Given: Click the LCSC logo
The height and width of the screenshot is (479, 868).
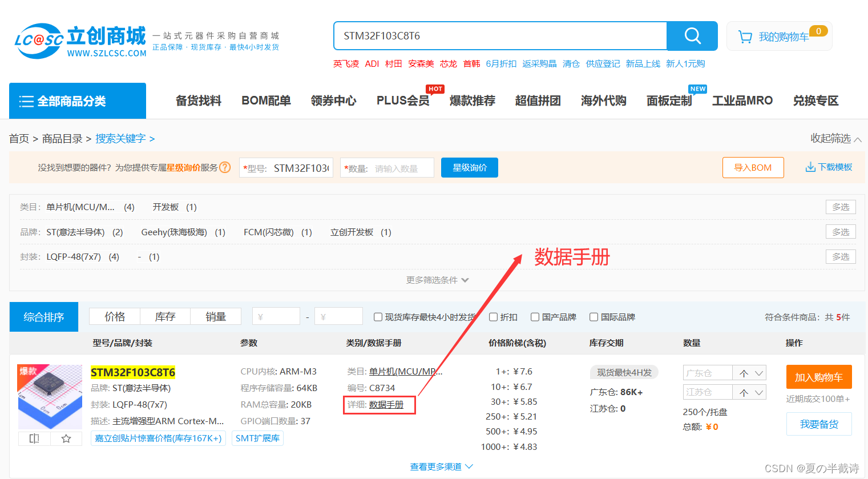Looking at the screenshot, I should [x=80, y=41].
